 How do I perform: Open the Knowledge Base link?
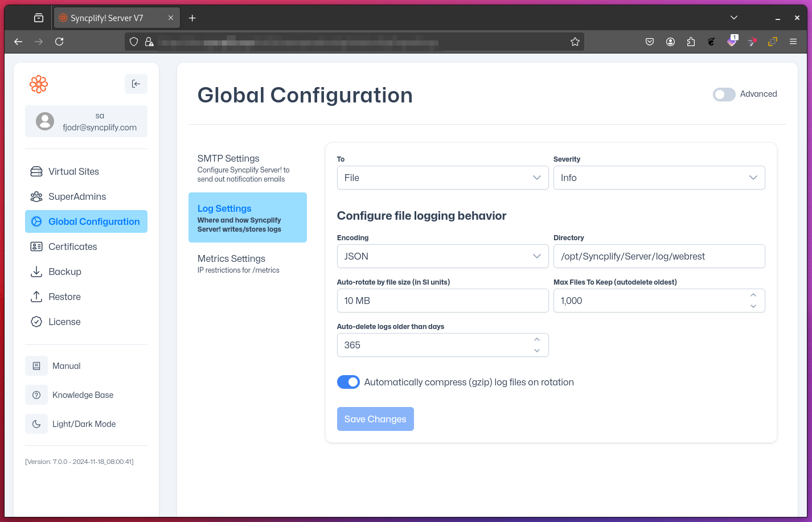[83, 395]
